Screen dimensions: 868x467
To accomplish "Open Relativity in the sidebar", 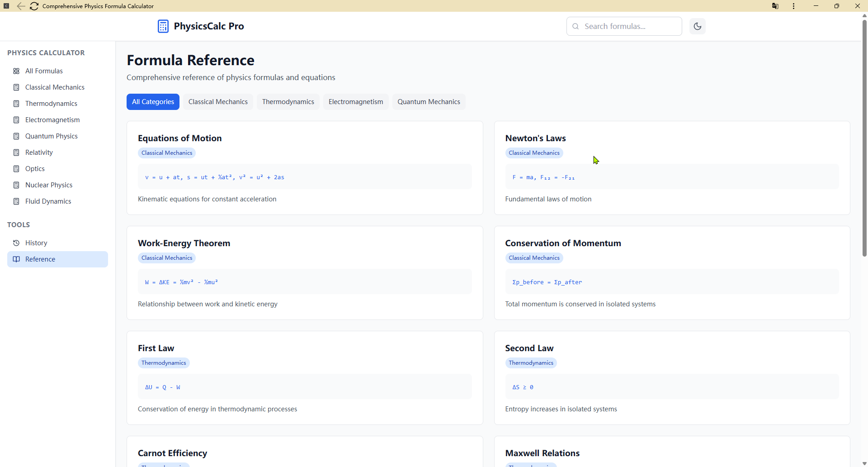I will click(57, 152).
